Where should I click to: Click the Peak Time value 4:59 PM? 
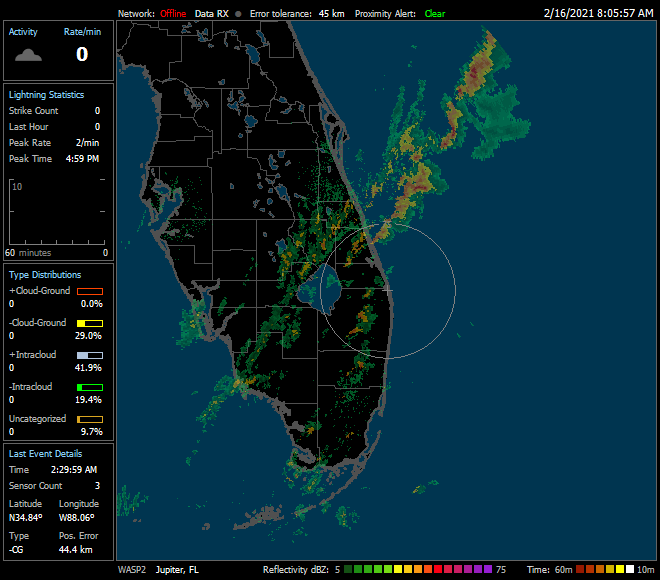pos(83,159)
